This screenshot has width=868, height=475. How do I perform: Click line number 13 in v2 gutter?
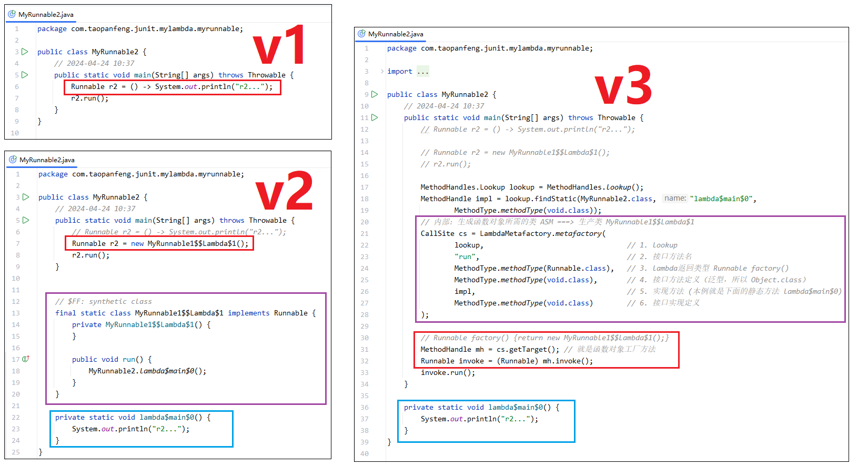16,313
